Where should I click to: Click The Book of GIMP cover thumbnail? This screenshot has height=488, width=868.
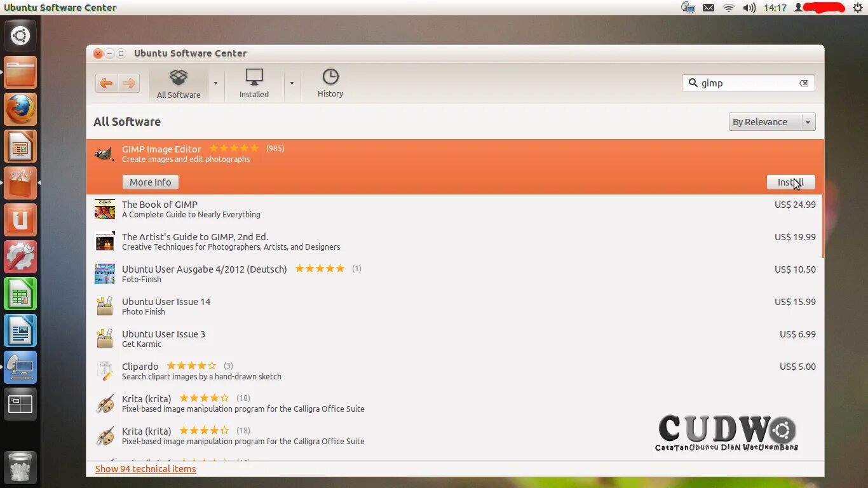[x=105, y=209]
